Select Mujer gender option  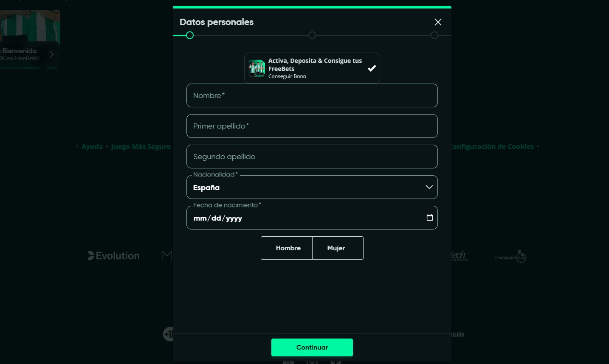338,248
